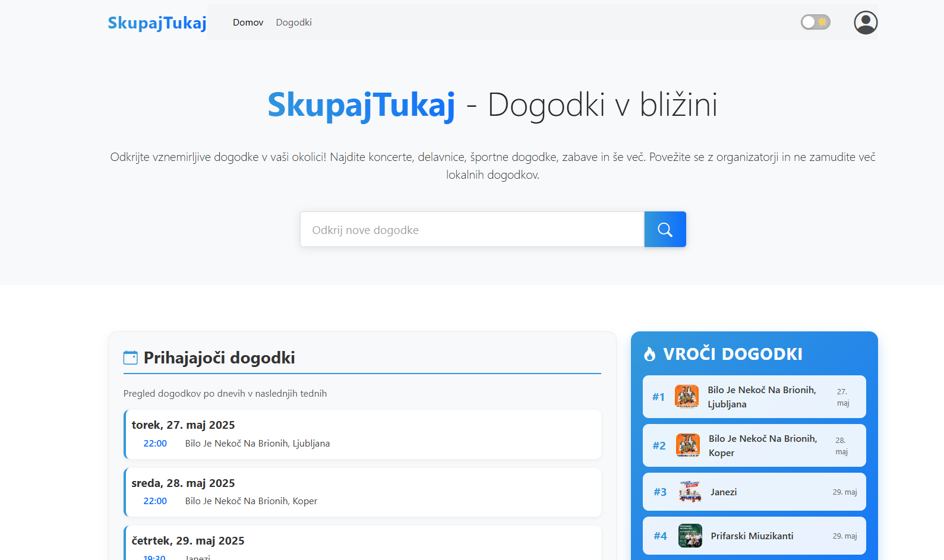This screenshot has width=944, height=560.
Task: Open the 22:00 Ljubljana event on 27. maj
Action: [257, 444]
